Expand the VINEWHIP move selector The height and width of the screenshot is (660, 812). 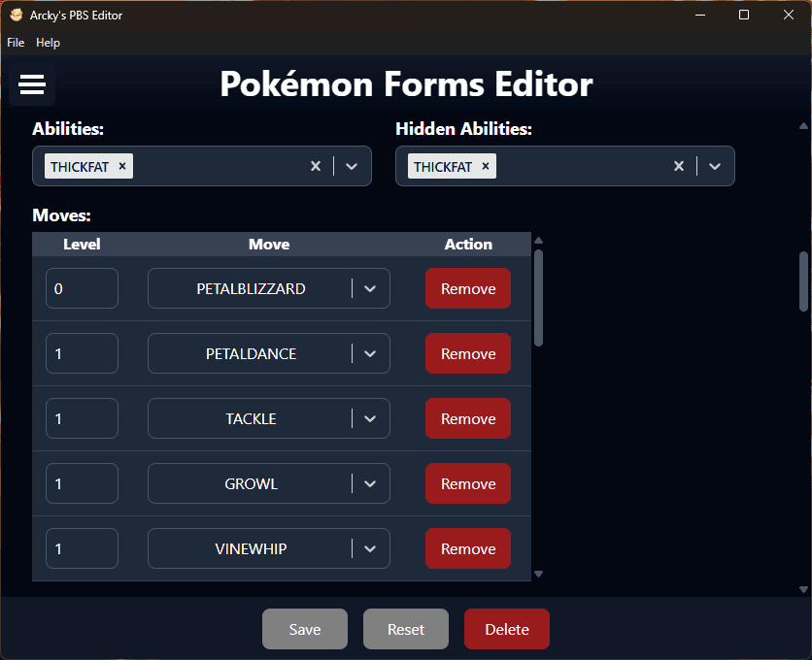coord(369,549)
